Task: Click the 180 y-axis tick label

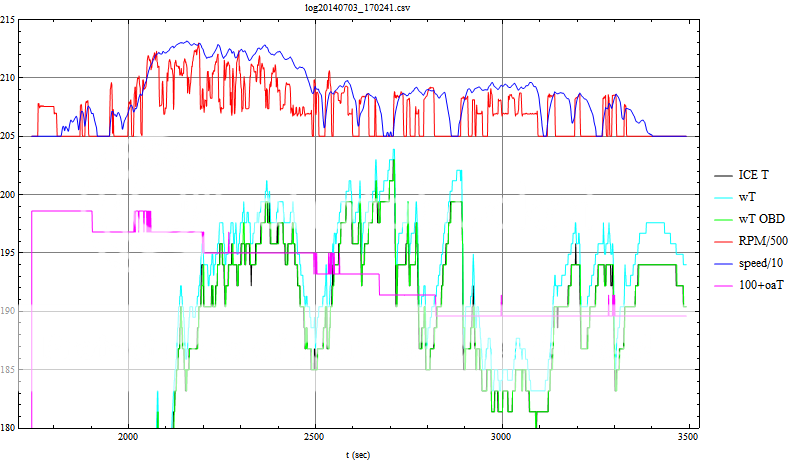Action: click(x=8, y=428)
